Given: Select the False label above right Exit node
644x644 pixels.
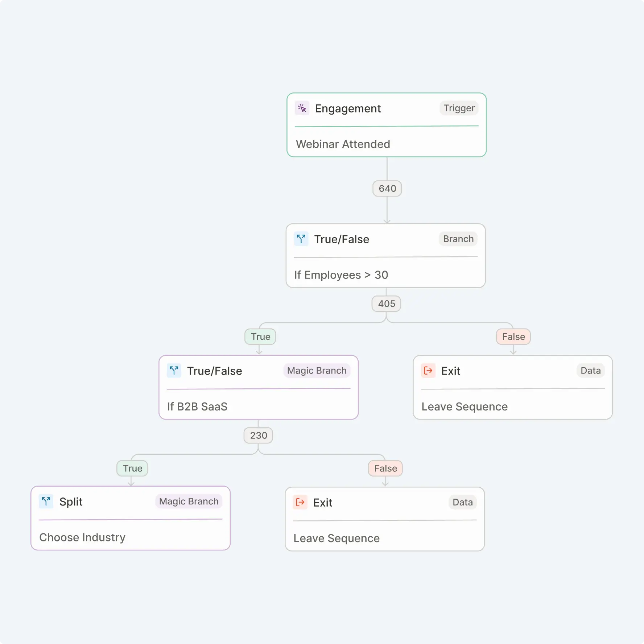Looking at the screenshot, I should [513, 337].
